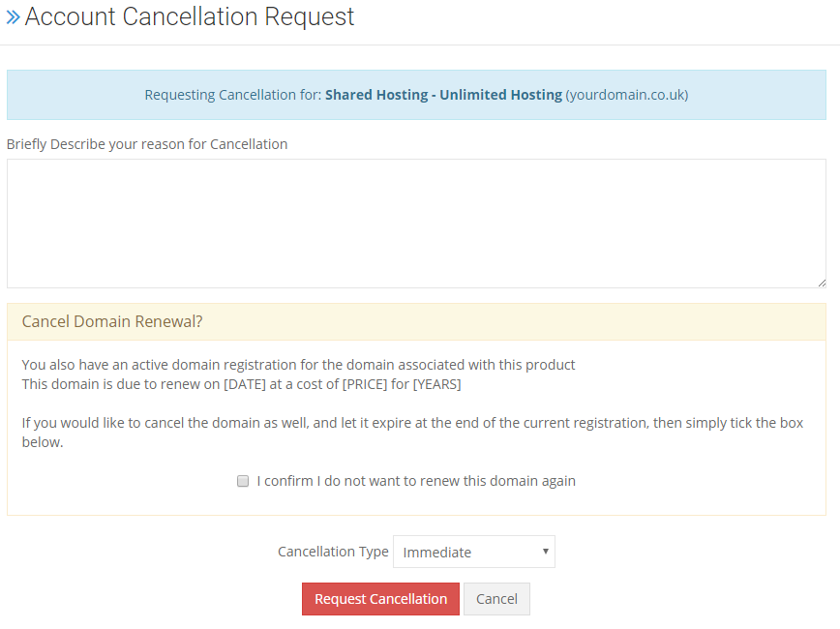This screenshot has height=629, width=840.
Task: Click the Account Cancellation Request heading
Action: [189, 16]
